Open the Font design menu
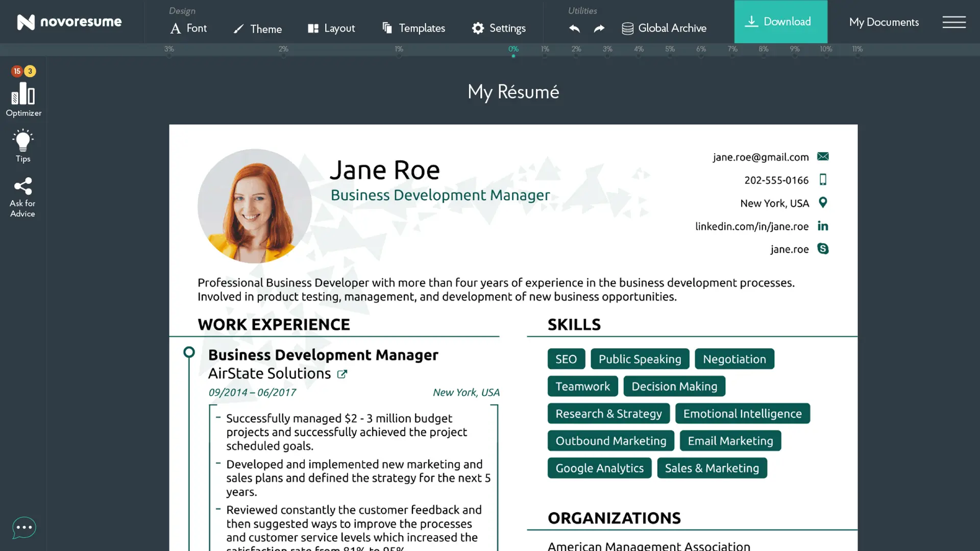This screenshot has height=551, width=980. [x=188, y=28]
